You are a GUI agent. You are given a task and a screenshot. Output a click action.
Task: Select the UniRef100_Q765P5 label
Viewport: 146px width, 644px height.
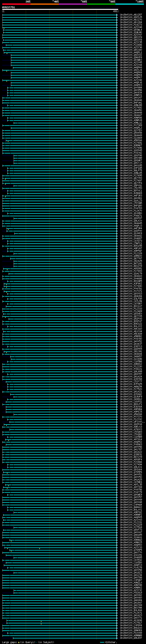point(131,550)
